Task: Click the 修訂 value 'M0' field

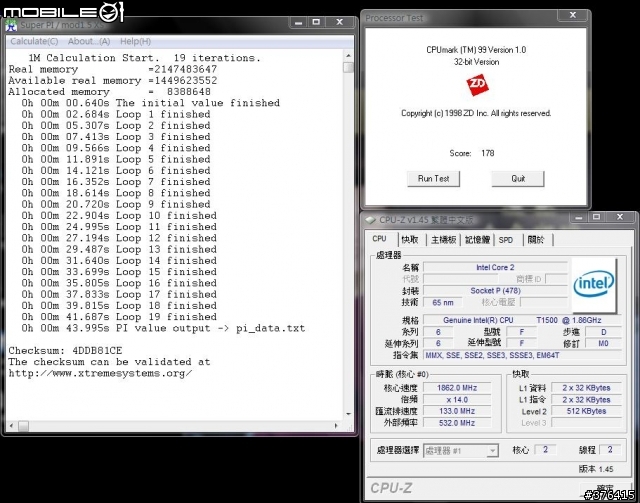Action: click(604, 343)
